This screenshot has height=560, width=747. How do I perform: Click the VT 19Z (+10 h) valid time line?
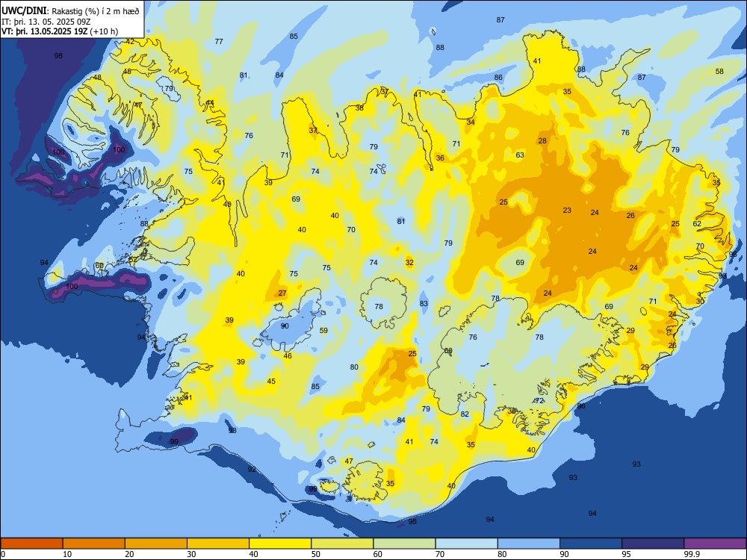(x=60, y=31)
